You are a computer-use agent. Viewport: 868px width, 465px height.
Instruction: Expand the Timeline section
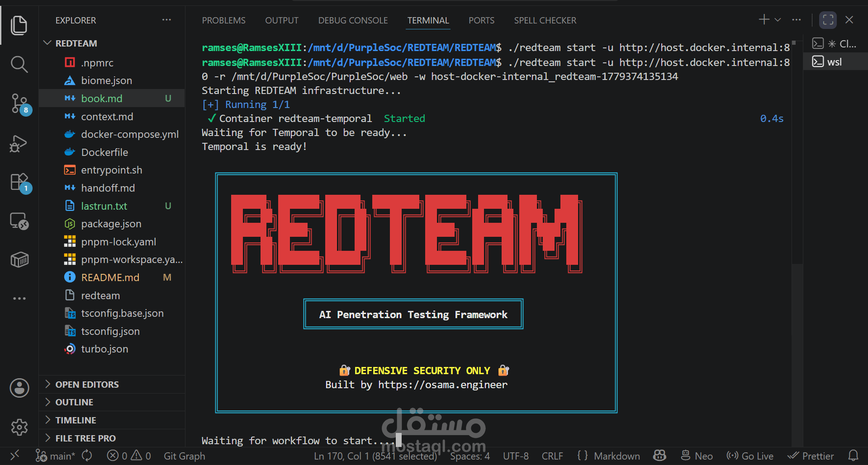point(112,420)
